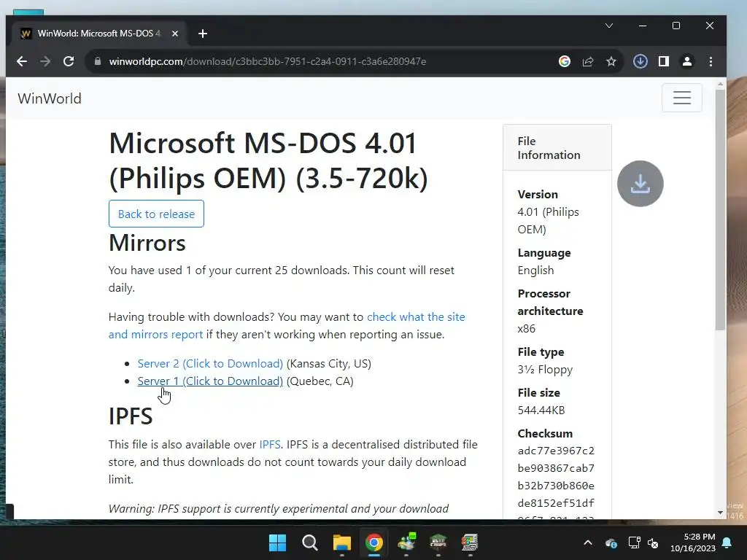The width and height of the screenshot is (747, 560).
Task: Open the IPFS info link
Action: 270,444
